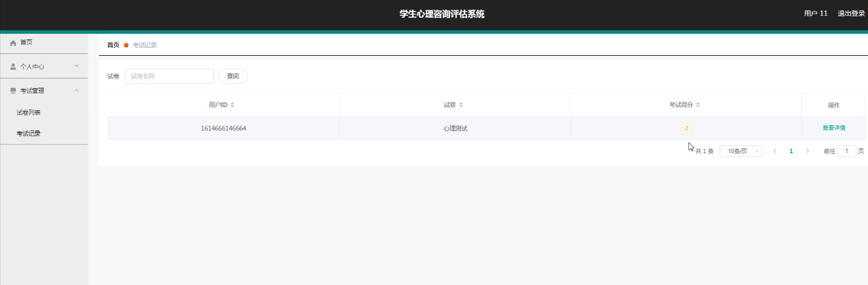Click the 心理测试 paper name cell
This screenshot has height=285, width=868.
tap(454, 128)
